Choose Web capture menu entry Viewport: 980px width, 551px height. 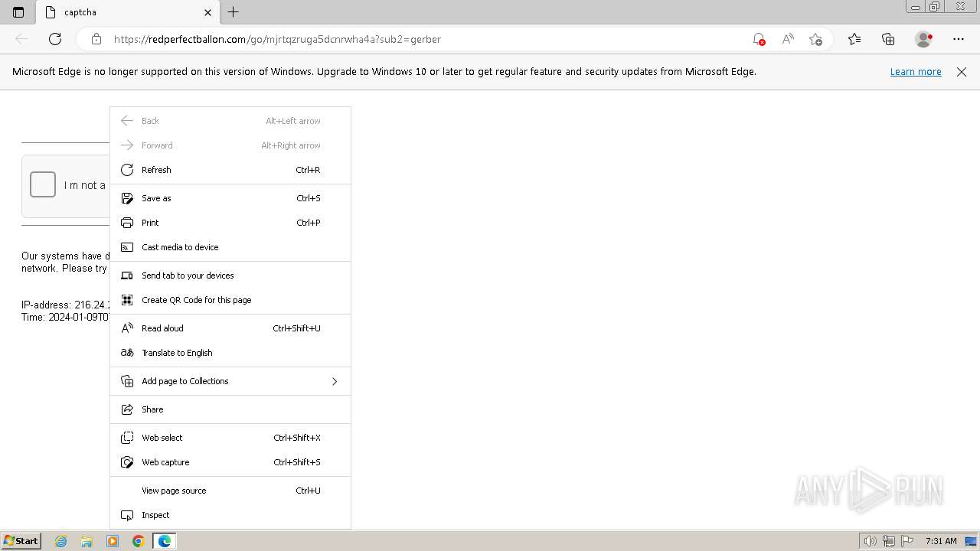click(230, 462)
